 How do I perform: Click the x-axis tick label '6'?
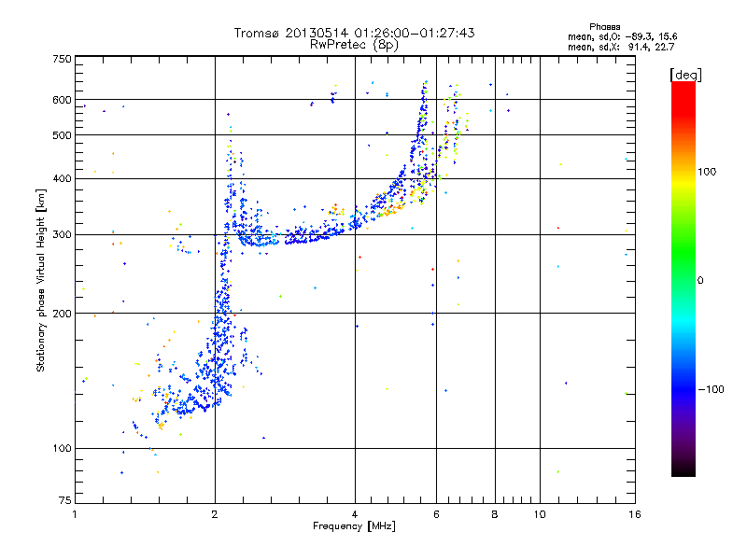click(436, 514)
